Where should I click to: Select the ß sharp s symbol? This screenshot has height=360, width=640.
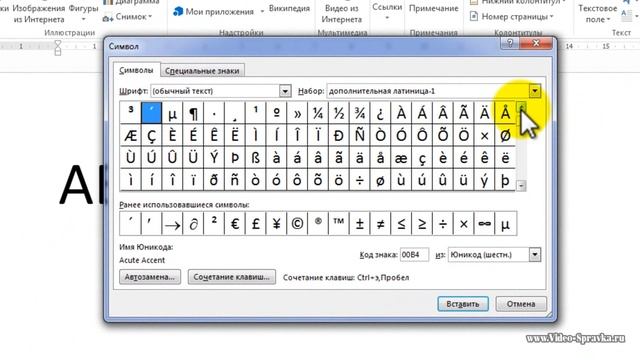tap(256, 158)
